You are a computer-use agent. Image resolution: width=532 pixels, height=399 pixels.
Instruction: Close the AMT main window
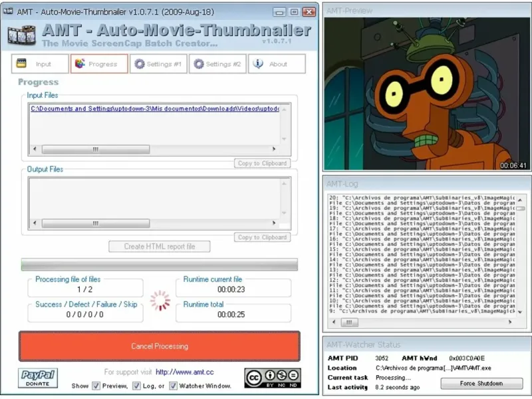309,12
